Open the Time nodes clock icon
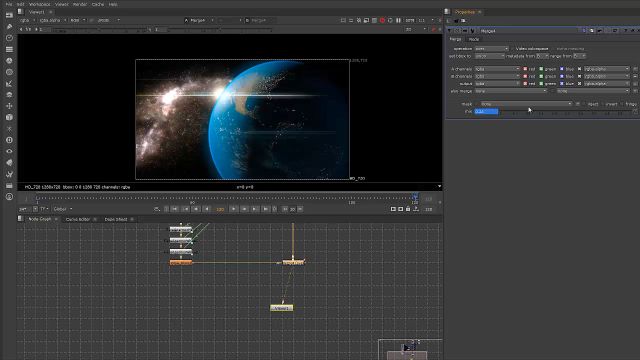Viewport: 640px width, 360px height. pyautogui.click(x=9, y=38)
